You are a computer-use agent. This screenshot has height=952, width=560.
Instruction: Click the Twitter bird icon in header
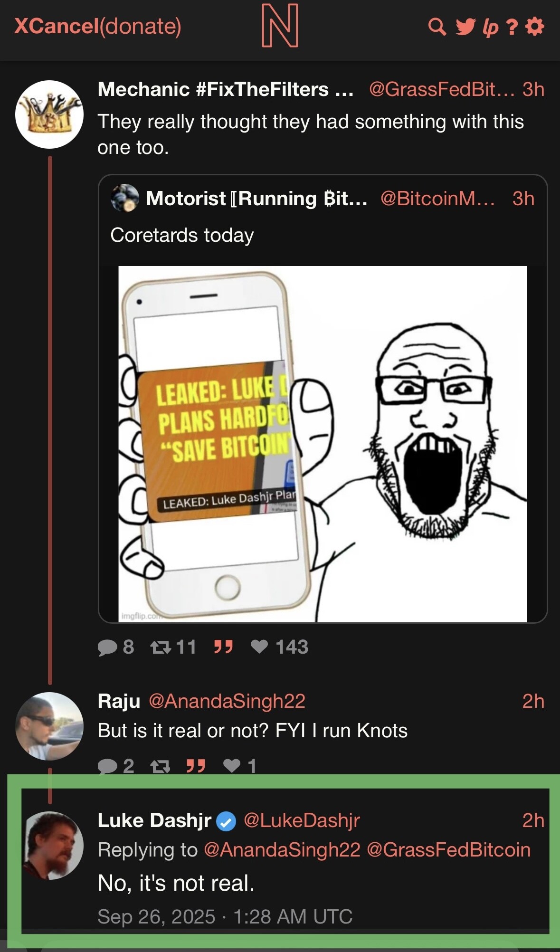point(465,27)
